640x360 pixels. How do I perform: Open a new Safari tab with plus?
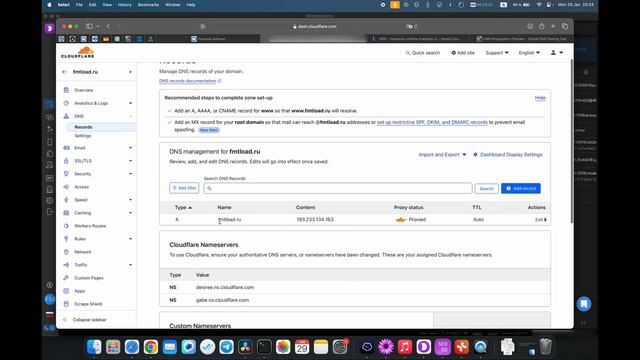[x=553, y=26]
